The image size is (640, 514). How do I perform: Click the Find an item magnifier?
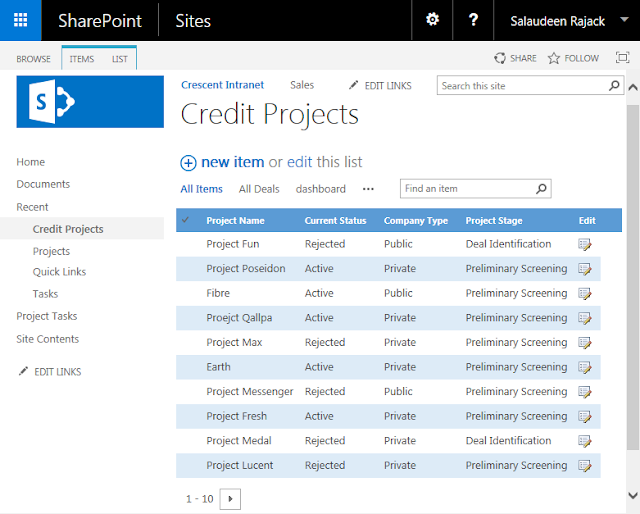point(541,189)
